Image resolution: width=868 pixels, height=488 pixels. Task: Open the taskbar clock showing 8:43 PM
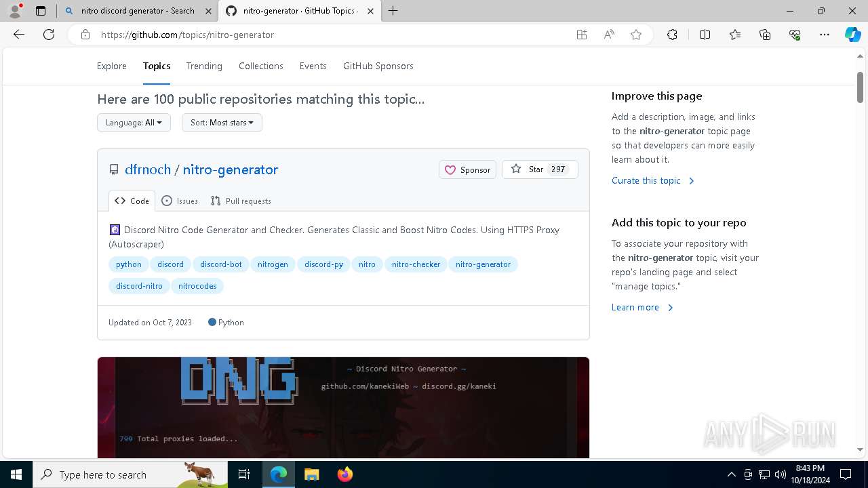[810, 474]
